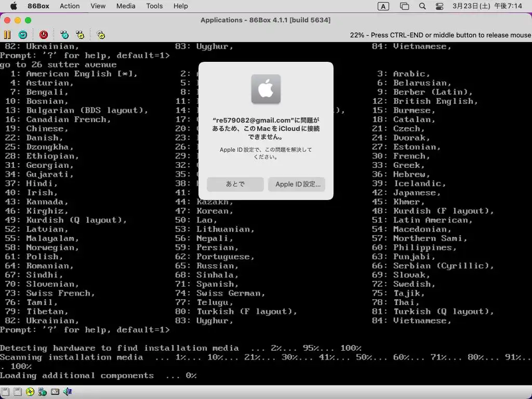Close the 86Box window with red button

[x=7, y=20]
